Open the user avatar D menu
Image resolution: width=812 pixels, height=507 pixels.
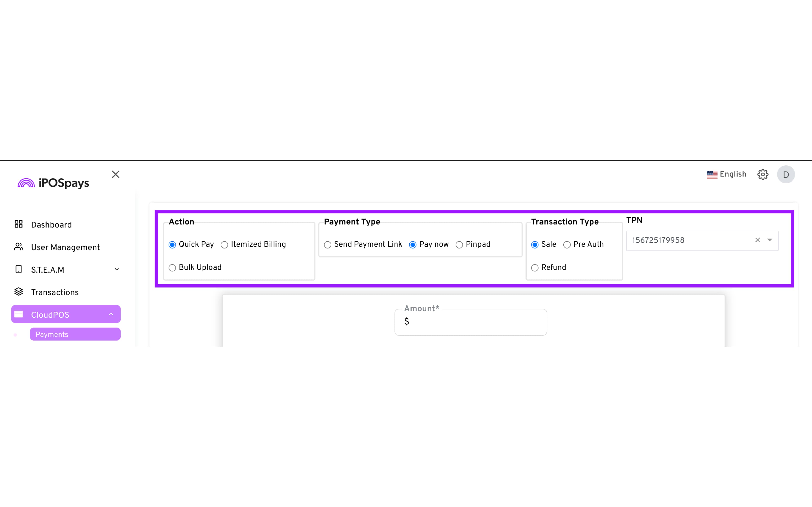[x=786, y=174]
